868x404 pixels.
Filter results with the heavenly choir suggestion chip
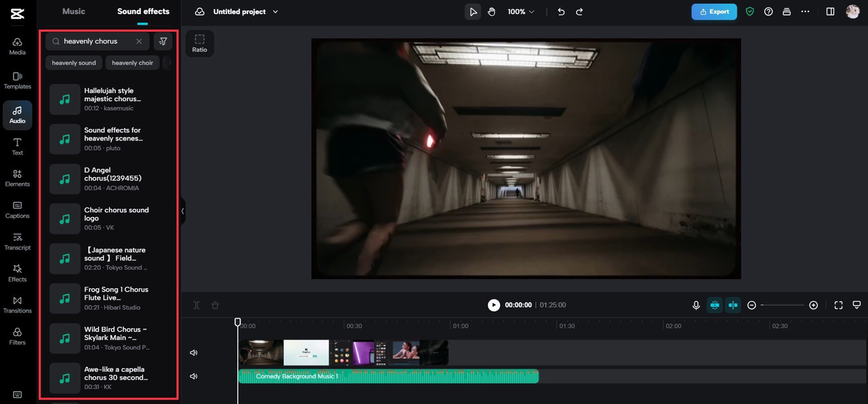pos(132,62)
